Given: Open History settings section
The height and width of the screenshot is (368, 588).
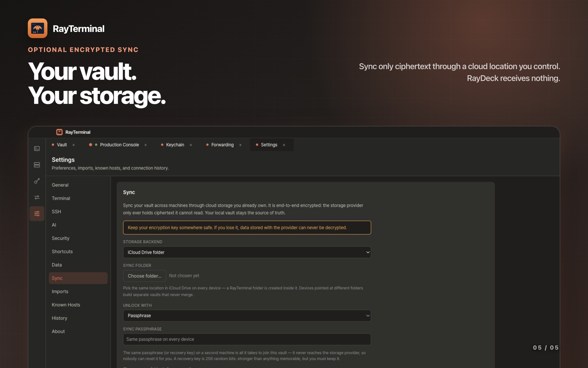Looking at the screenshot, I should coord(78,318).
